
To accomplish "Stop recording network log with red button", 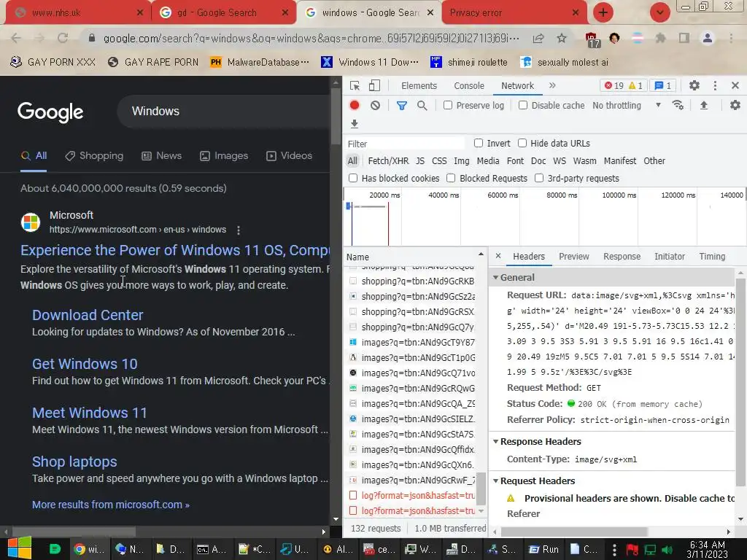I will point(355,105).
